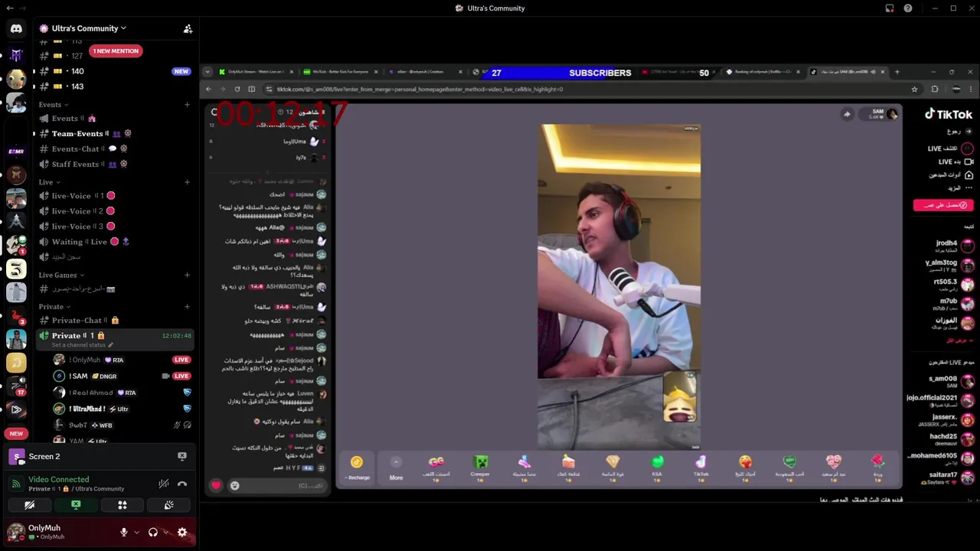Click the Screen 2 stream avatar icon

coord(16,456)
